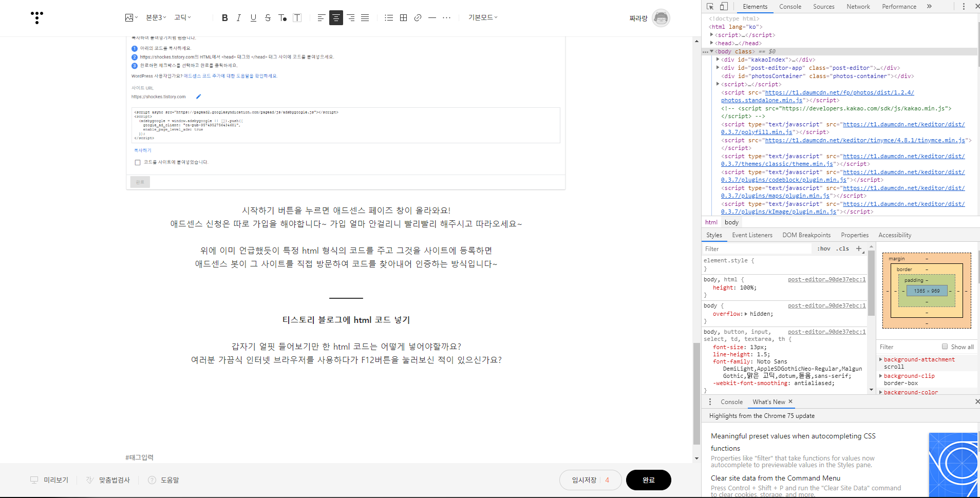Image resolution: width=980 pixels, height=498 pixels.
Task: Open the image insert dropdown
Action: (131, 17)
